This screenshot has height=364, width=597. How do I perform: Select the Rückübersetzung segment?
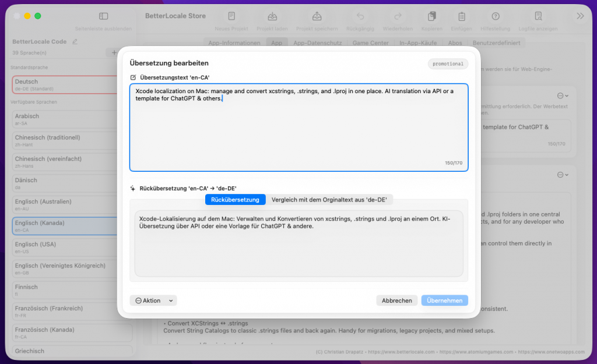click(235, 200)
